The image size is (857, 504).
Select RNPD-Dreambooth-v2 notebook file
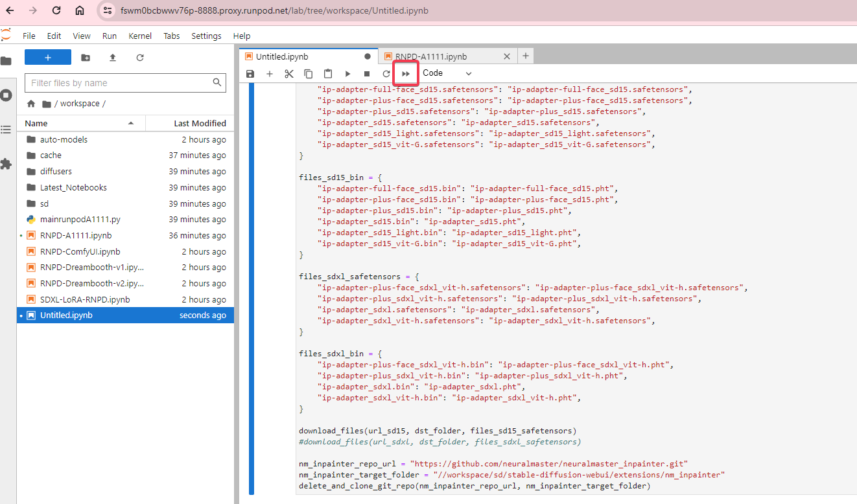(125, 283)
